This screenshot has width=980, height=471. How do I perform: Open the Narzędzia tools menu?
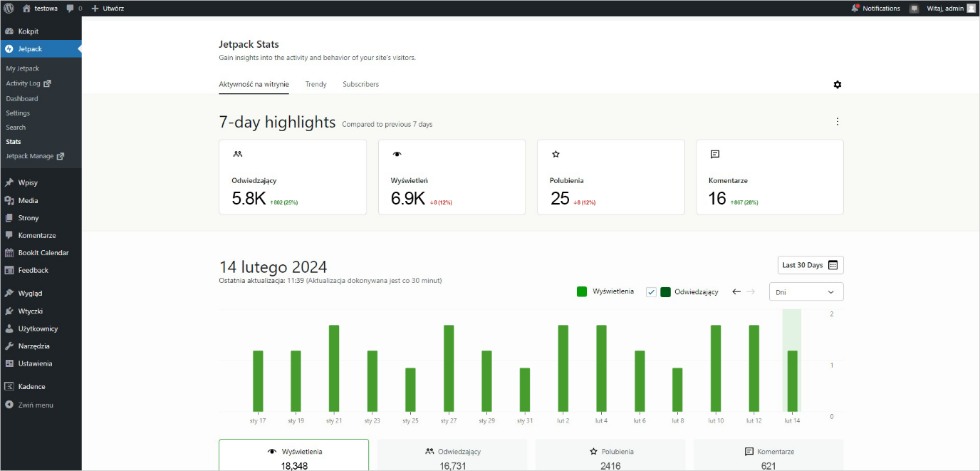pyautogui.click(x=41, y=346)
